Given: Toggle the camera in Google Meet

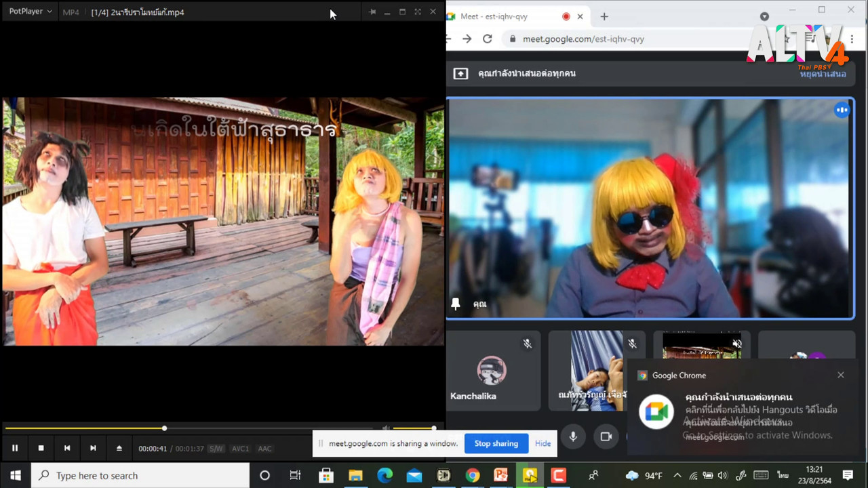Looking at the screenshot, I should [606, 436].
